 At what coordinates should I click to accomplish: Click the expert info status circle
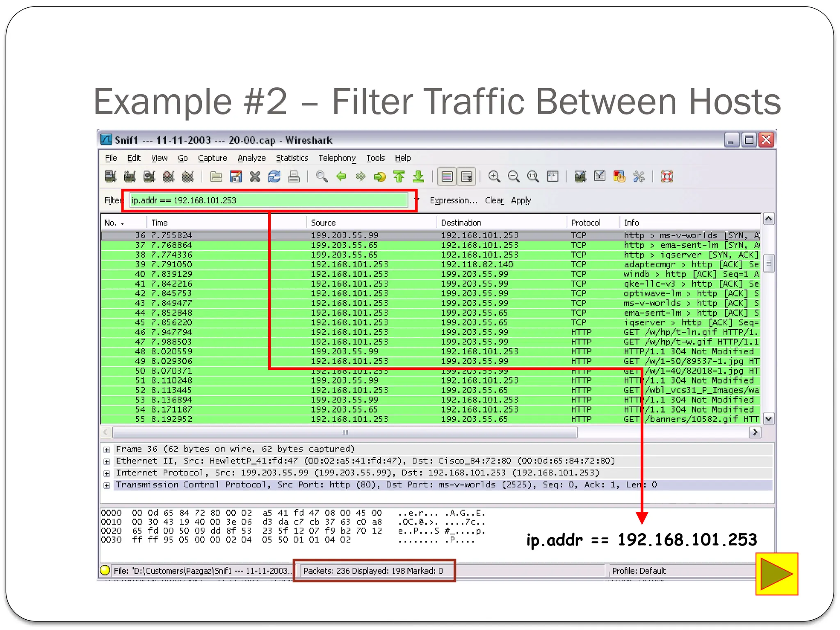click(105, 570)
